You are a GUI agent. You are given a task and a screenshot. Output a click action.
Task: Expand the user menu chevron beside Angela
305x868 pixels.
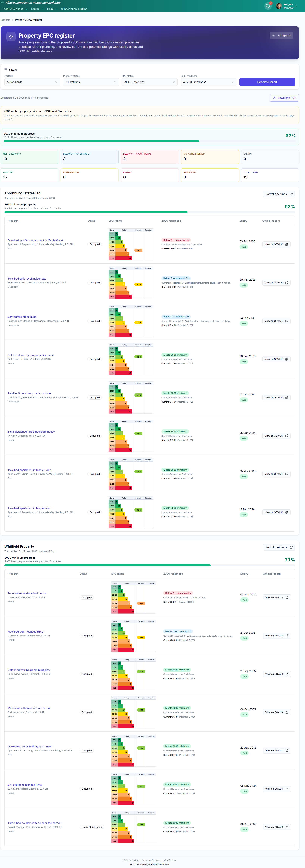click(x=296, y=6)
